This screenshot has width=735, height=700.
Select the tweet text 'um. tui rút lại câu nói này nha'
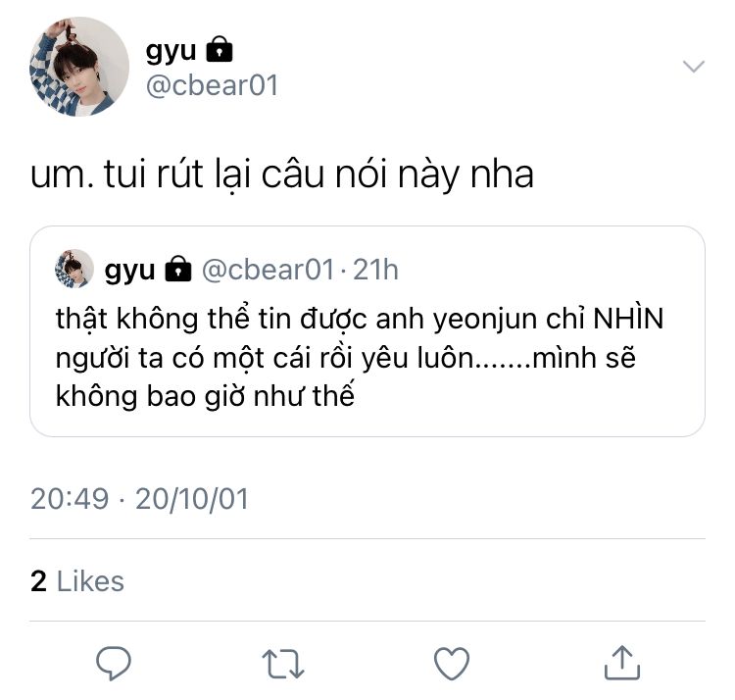[281, 175]
